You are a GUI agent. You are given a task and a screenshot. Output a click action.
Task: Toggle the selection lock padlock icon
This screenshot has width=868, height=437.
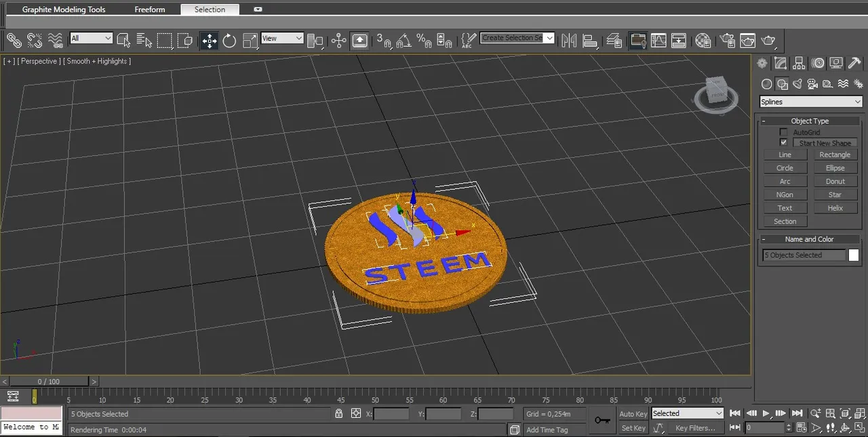coord(339,413)
